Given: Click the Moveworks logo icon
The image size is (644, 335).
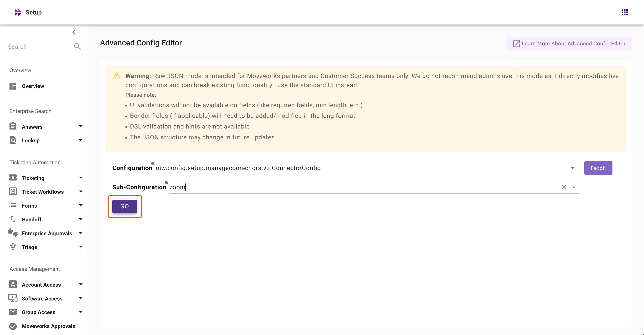Looking at the screenshot, I should (18, 12).
